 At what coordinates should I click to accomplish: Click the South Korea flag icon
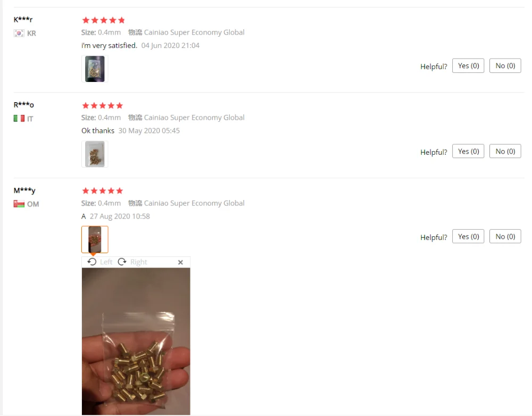pos(19,34)
